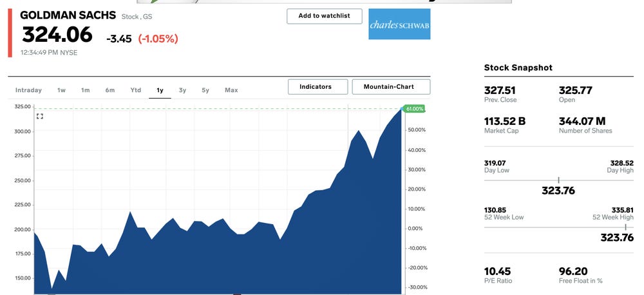Viewport: 644px width, 295px height.
Task: Open the Indicators menu
Action: (x=318, y=87)
